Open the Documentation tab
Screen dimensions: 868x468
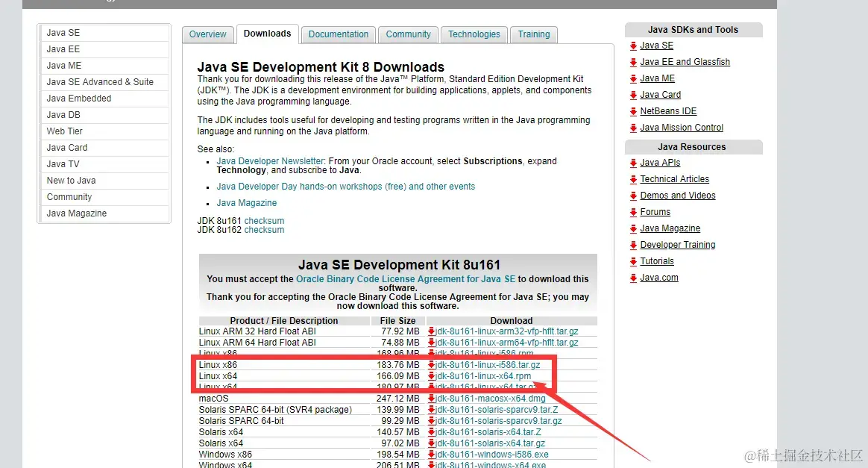(339, 34)
